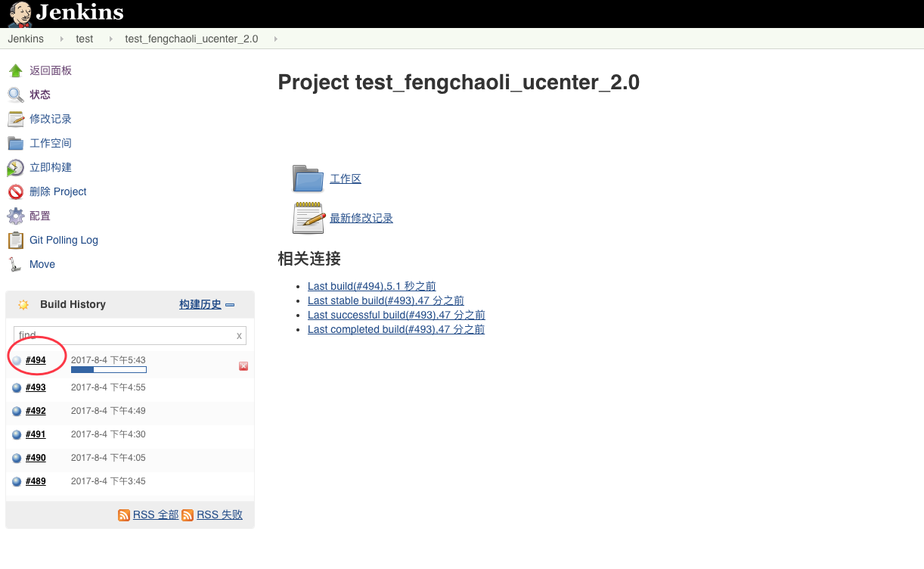
Task: Open Last stable build(#493) link
Action: (386, 300)
